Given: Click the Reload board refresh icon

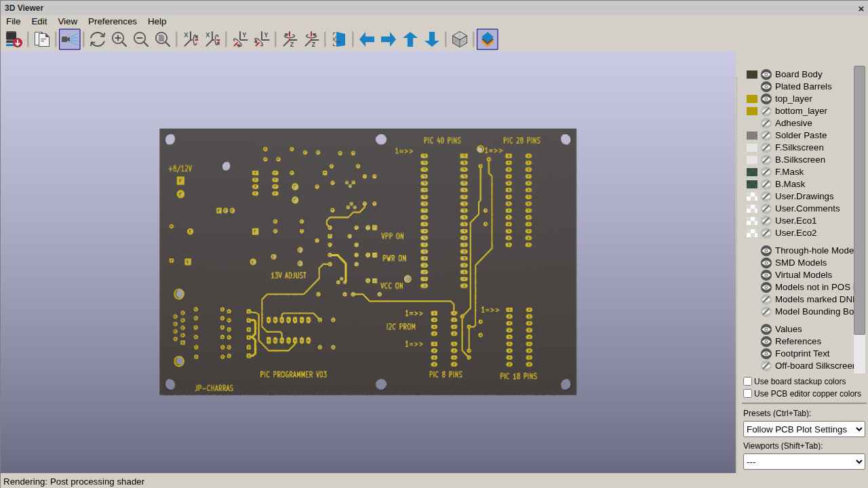Looking at the screenshot, I should pyautogui.click(x=98, y=39).
